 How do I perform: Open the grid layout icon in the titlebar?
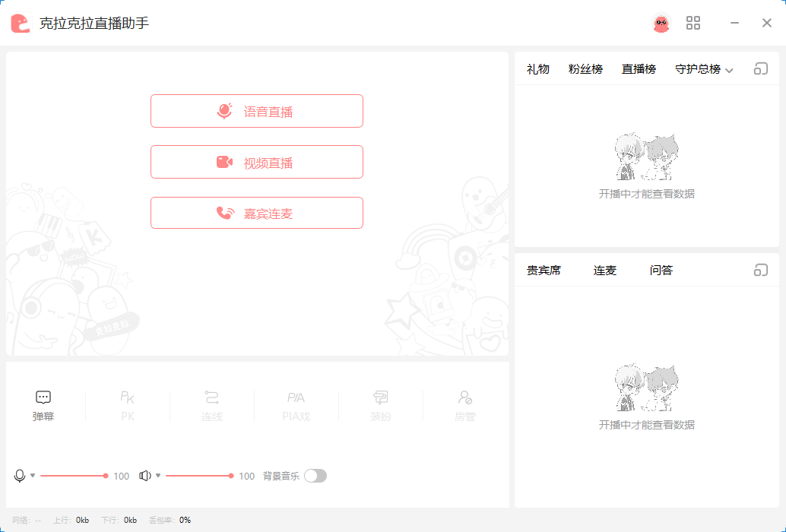[693, 23]
